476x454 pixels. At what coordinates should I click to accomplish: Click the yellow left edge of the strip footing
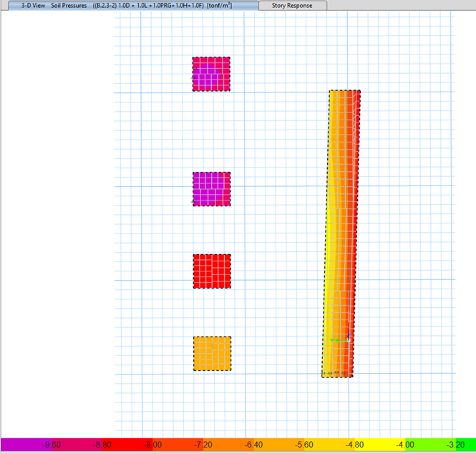pos(329,286)
